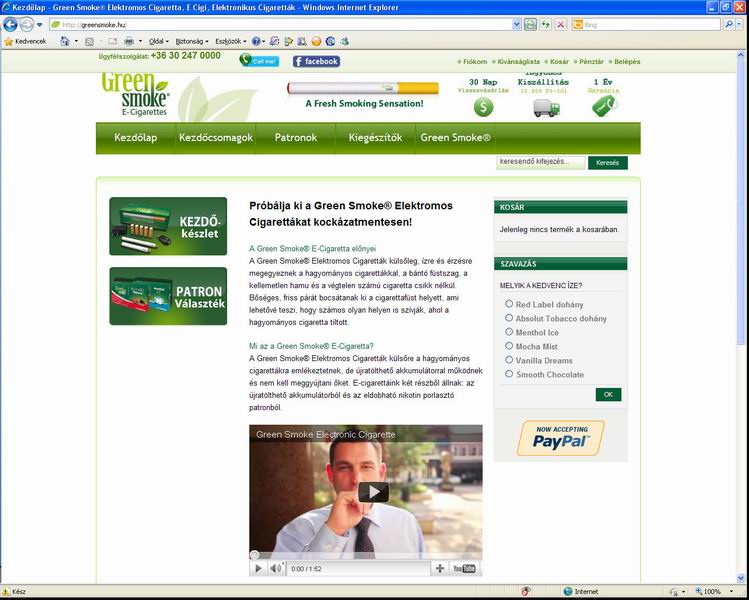Expand the Home icon dropdown arrow
The height and width of the screenshot is (600, 749).
click(76, 42)
